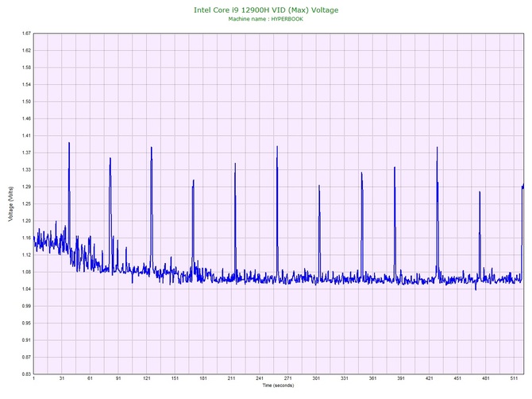Click the 1.54 voltage axis value
Viewport: 532px width, 399px height.
tap(26, 84)
